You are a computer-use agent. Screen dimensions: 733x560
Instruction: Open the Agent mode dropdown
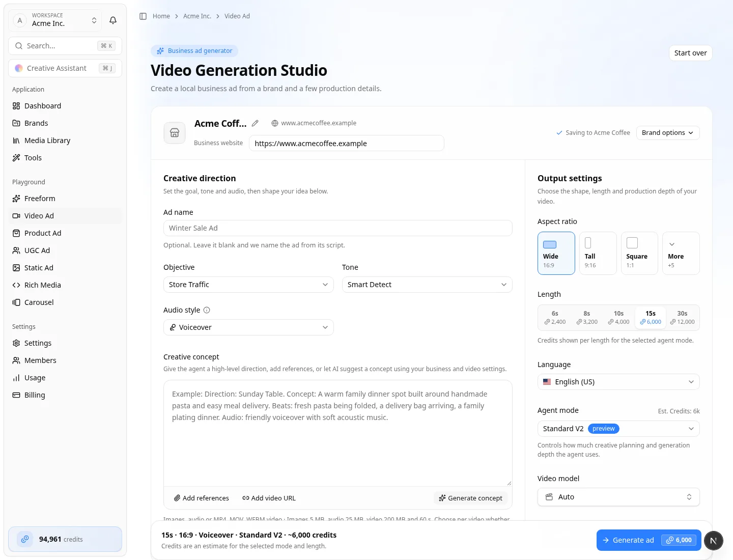pos(618,429)
